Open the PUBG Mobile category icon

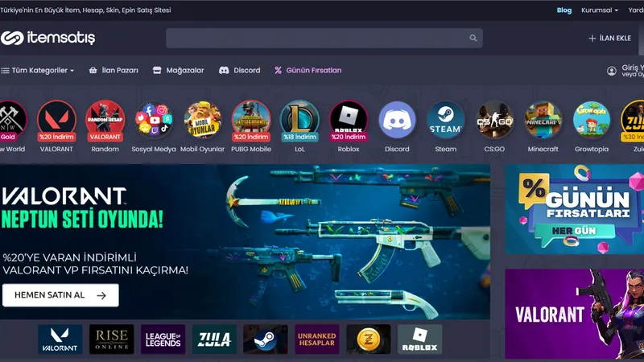[251, 121]
